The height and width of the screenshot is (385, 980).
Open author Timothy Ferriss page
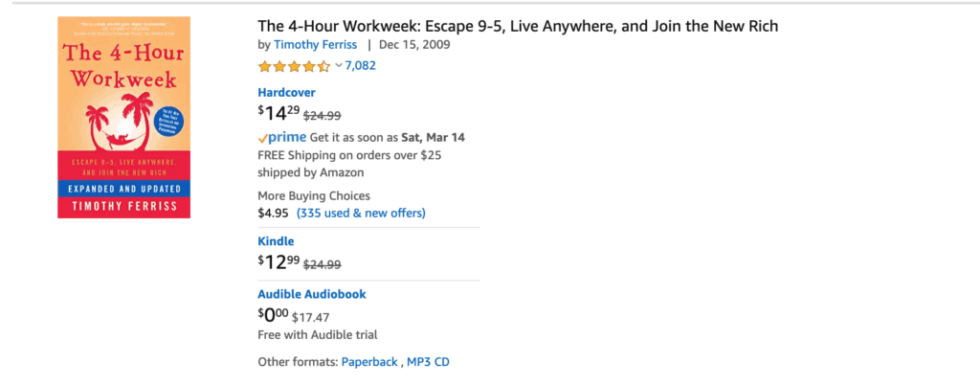315,45
